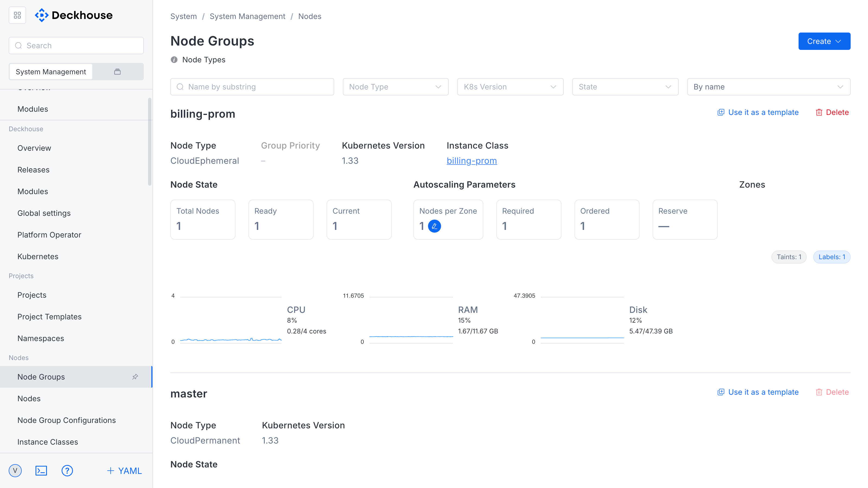Add YAML from the sidebar footer
This screenshot has height=488, width=868.
[x=124, y=470]
